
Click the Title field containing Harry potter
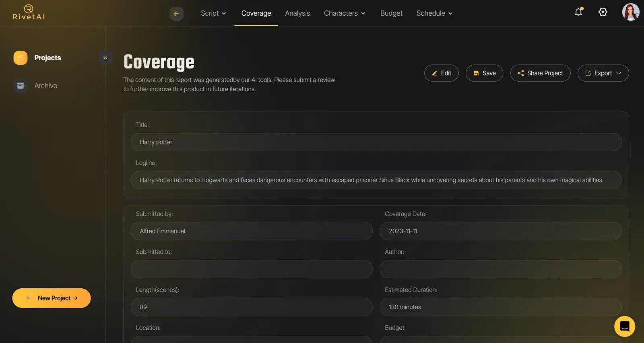pyautogui.click(x=376, y=142)
